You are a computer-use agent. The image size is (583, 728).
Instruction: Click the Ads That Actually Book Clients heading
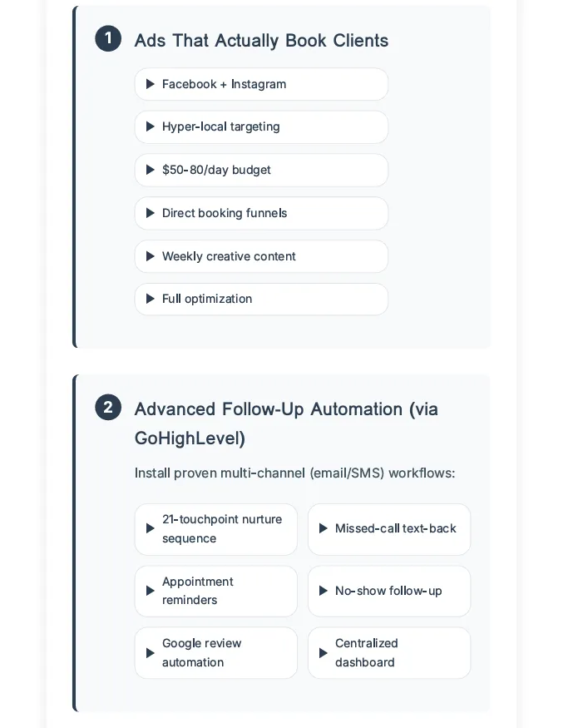[261, 40]
